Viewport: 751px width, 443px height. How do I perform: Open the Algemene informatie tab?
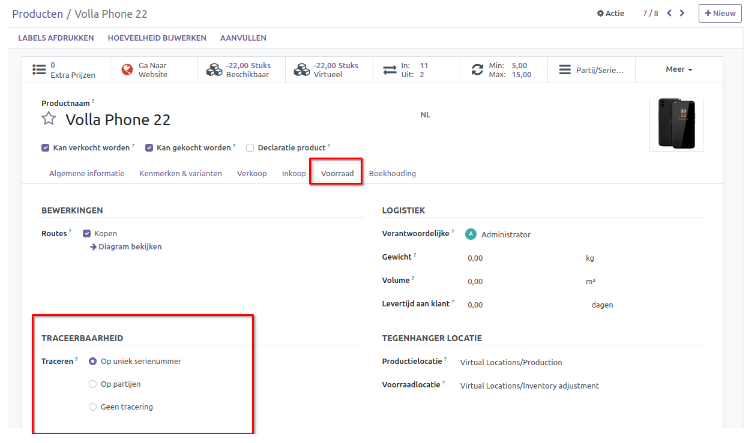coord(87,173)
